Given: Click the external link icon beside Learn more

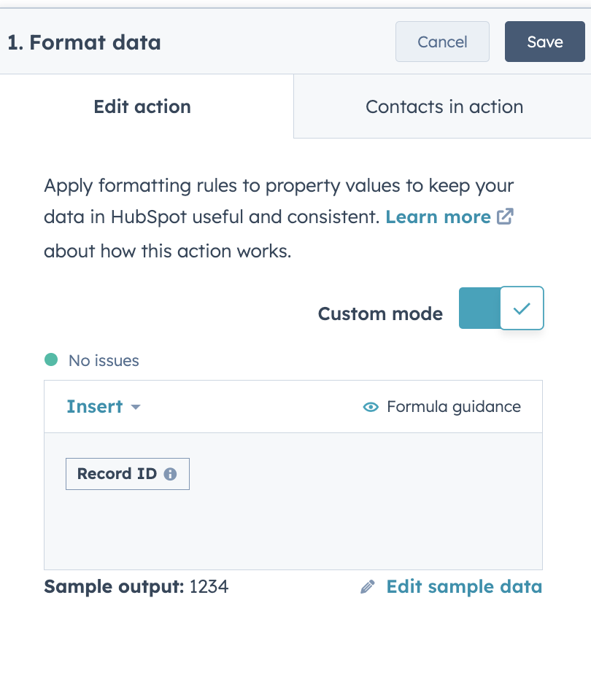Looking at the screenshot, I should (x=505, y=217).
